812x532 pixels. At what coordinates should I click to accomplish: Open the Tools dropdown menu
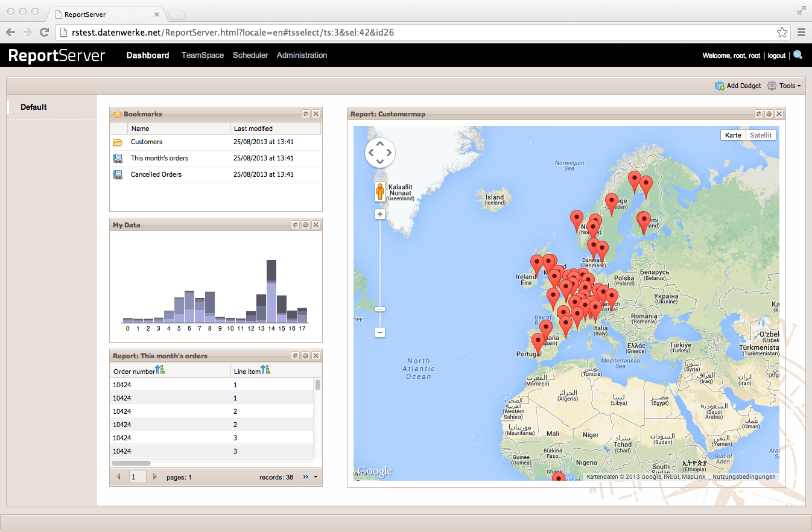[784, 86]
